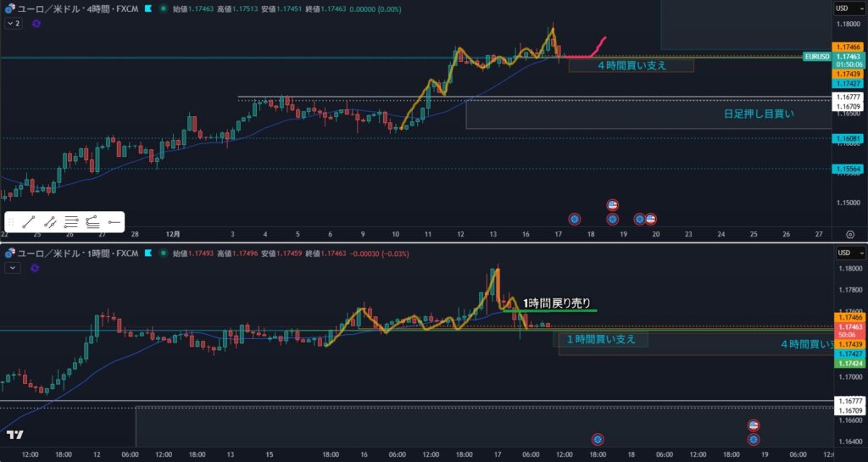Open the USD currency dropdown on lower chart
The image size is (868, 462).
(842, 253)
